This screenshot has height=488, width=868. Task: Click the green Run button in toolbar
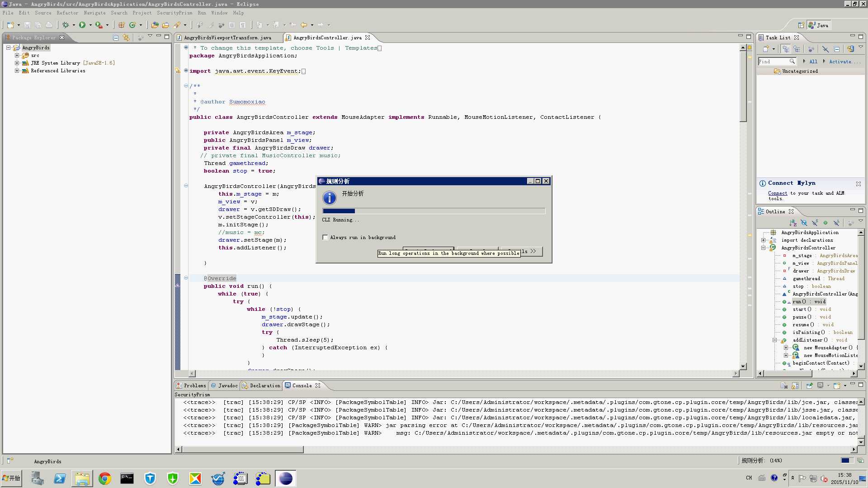coord(82,25)
